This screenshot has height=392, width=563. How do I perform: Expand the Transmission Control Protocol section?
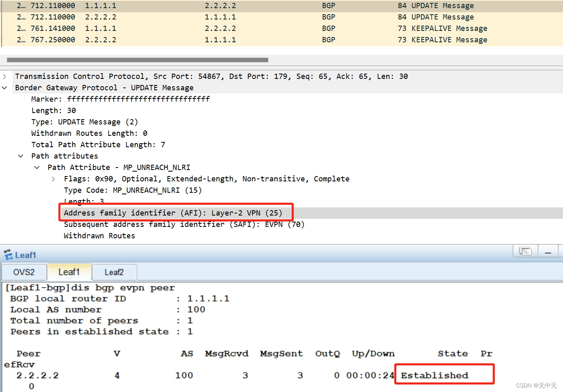[4, 76]
